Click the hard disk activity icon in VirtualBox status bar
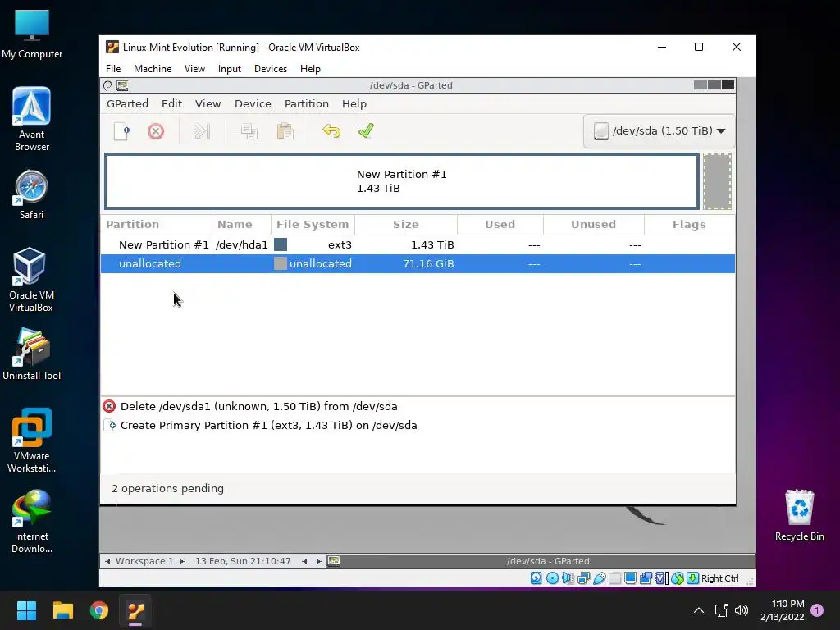The width and height of the screenshot is (840, 630). tap(536, 578)
